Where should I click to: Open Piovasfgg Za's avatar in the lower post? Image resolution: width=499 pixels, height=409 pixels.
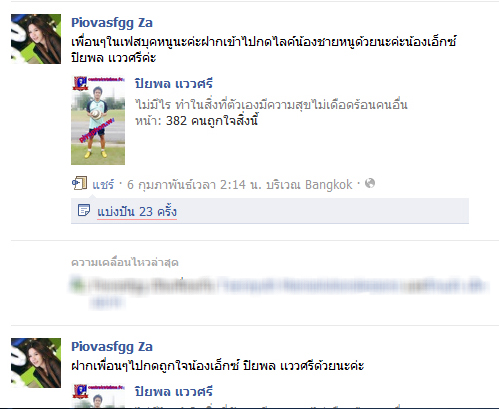[x=36, y=363]
